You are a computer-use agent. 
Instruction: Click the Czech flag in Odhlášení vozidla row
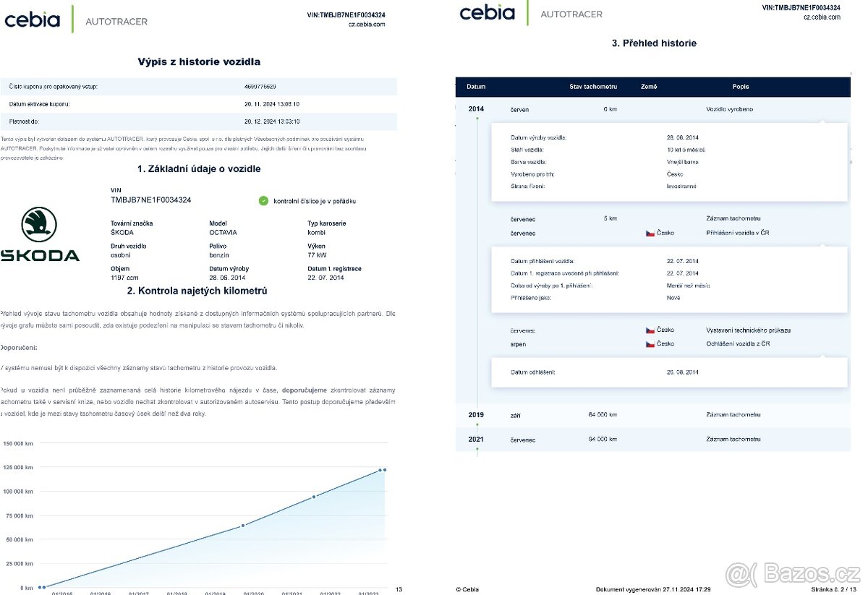(650, 343)
